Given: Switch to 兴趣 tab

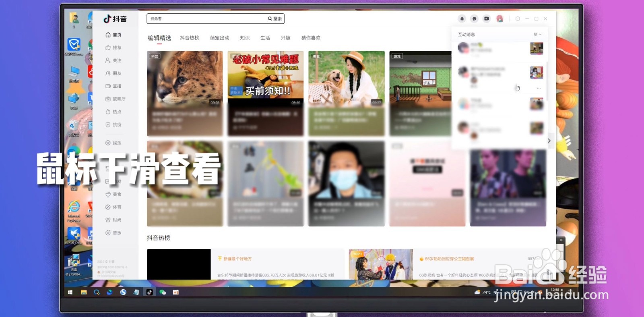Looking at the screenshot, I should click(x=286, y=38).
